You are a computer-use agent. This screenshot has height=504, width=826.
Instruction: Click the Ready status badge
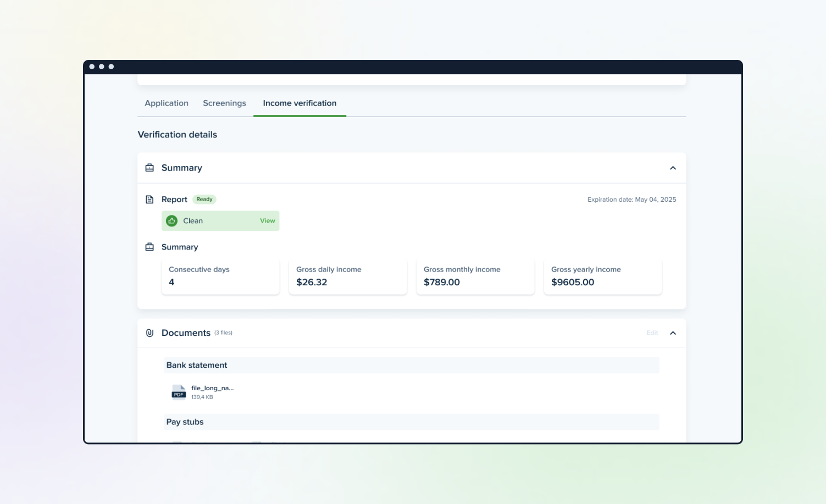204,200
